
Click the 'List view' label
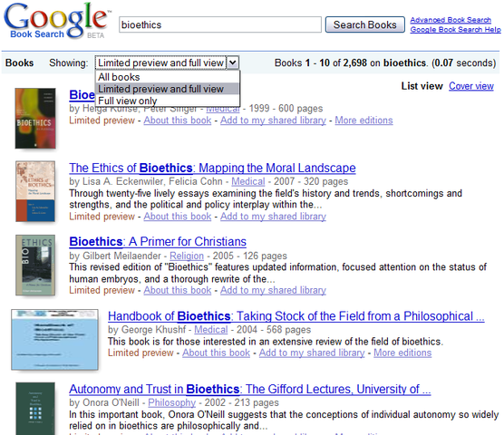[x=422, y=86]
